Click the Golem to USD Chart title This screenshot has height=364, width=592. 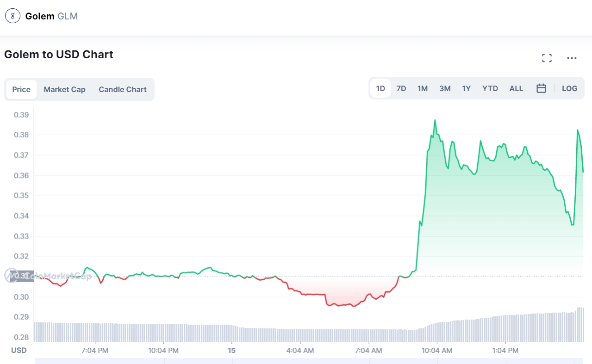tap(59, 55)
